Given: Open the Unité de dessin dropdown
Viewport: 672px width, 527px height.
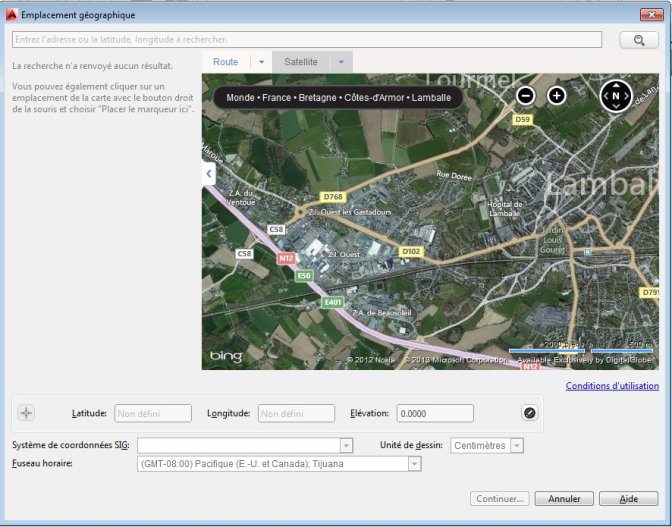Looking at the screenshot, I should [516, 445].
